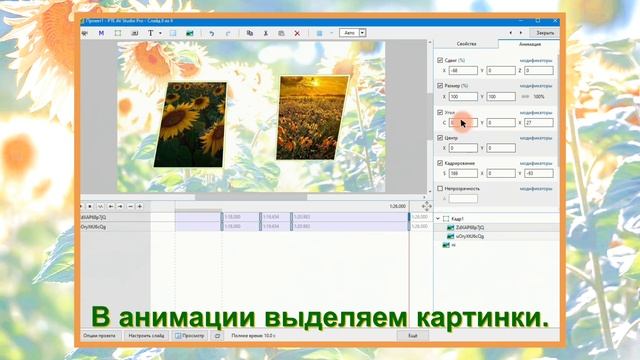Click the Preview button in bottom bar

click(x=190, y=336)
